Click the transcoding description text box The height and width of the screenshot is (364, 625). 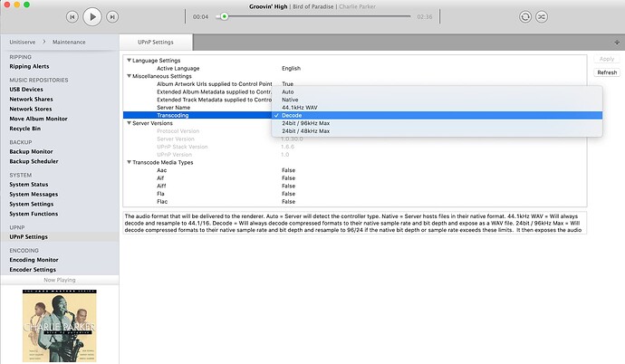pos(355,223)
